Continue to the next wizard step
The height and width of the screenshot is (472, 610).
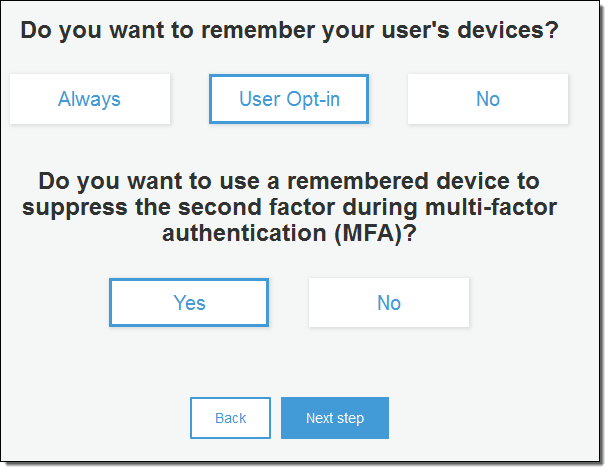pos(334,418)
